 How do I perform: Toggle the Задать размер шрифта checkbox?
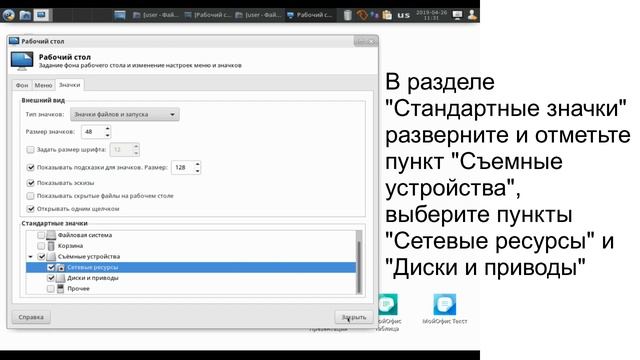point(30,150)
